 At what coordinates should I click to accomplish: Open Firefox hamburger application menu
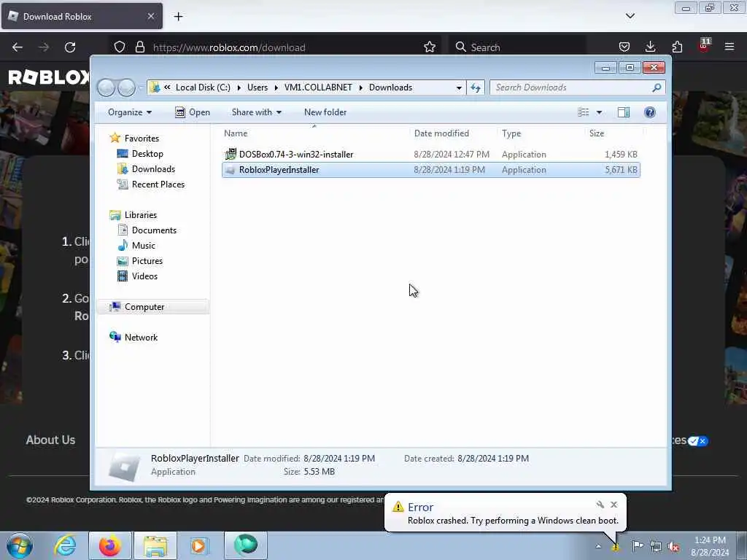729,47
